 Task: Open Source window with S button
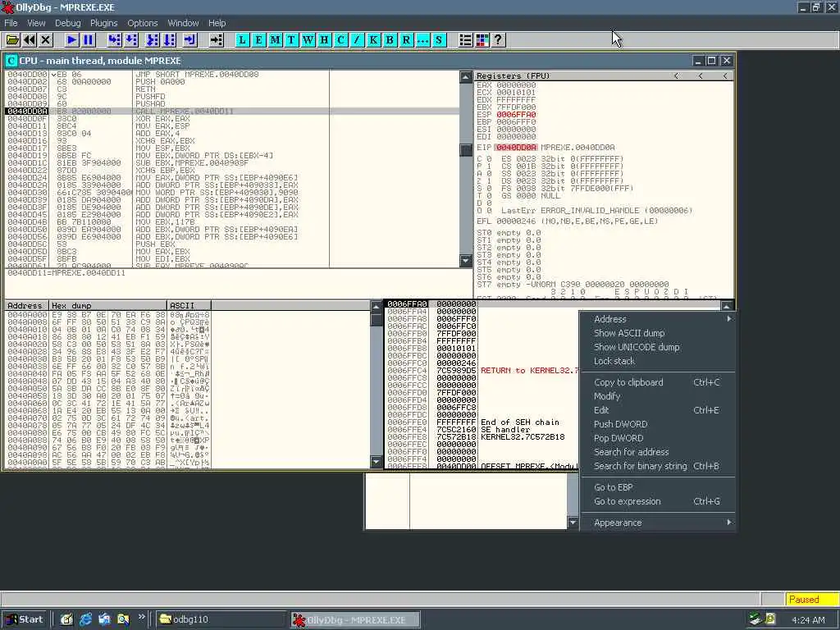pyautogui.click(x=440, y=40)
